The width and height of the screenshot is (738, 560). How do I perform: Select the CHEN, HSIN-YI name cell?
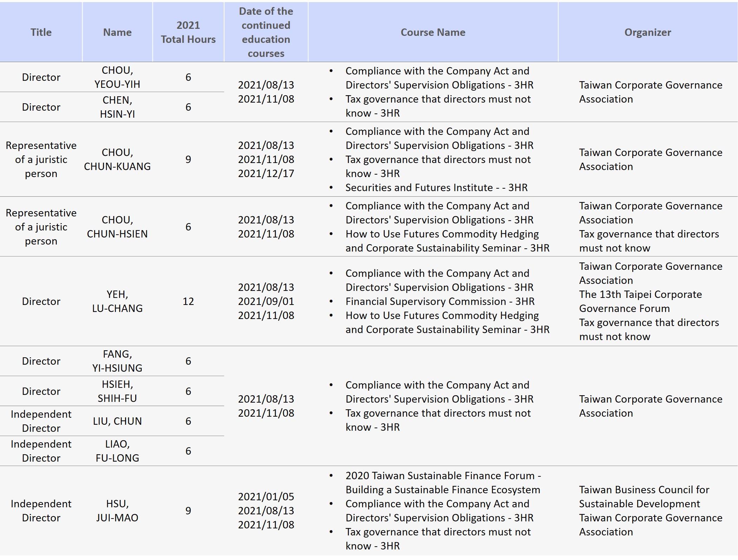(117, 107)
